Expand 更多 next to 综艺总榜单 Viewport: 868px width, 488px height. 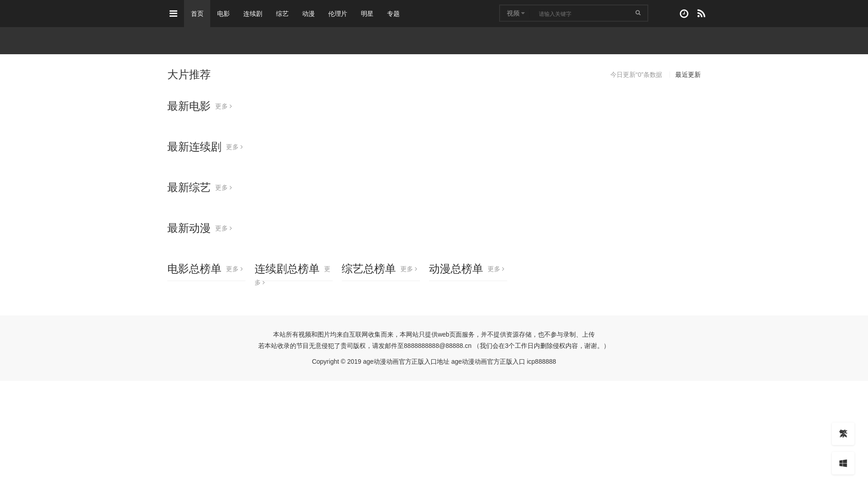point(409,269)
